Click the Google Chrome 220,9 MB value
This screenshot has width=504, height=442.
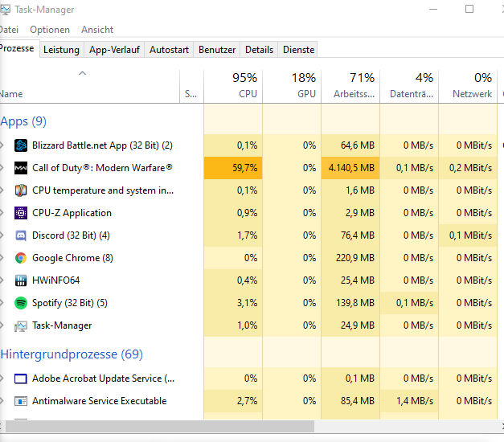(355, 258)
